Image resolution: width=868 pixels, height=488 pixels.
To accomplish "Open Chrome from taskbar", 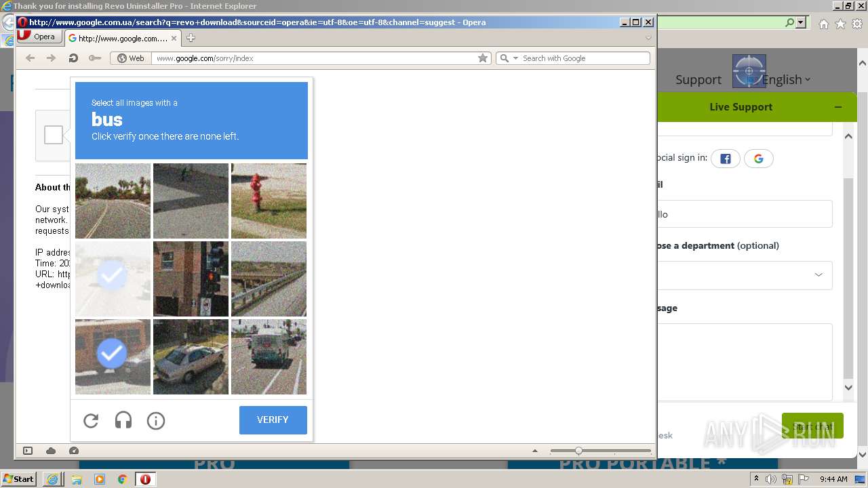I will click(x=123, y=479).
